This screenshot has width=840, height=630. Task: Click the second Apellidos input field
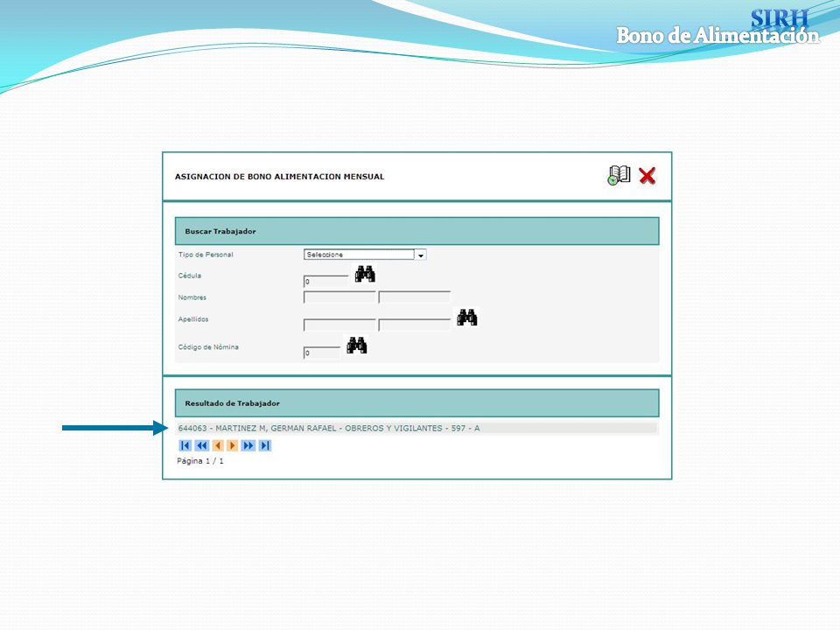(x=415, y=325)
